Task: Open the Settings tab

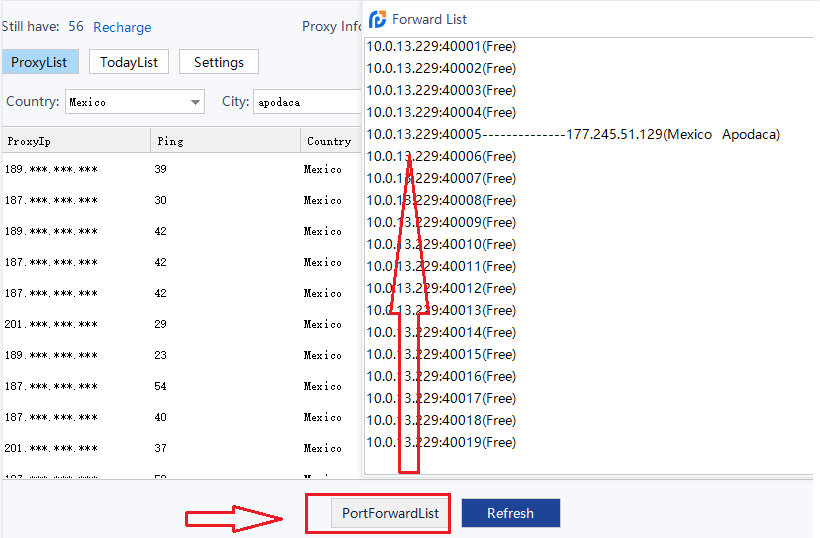Action: pyautogui.click(x=218, y=62)
